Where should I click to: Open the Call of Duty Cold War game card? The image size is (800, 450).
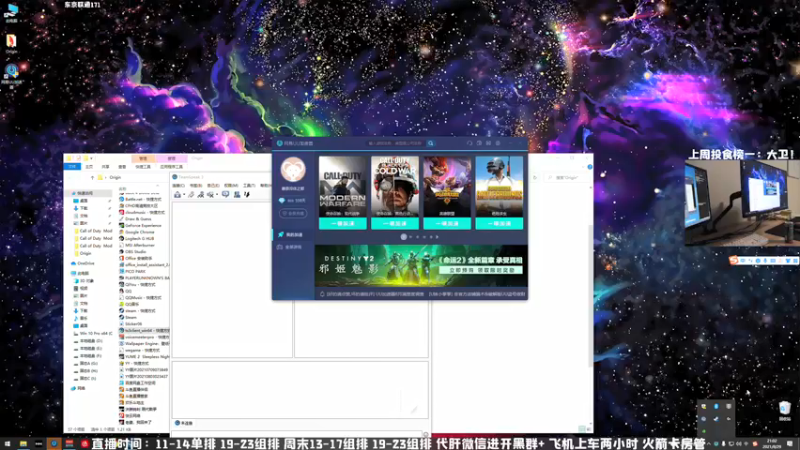coord(395,187)
